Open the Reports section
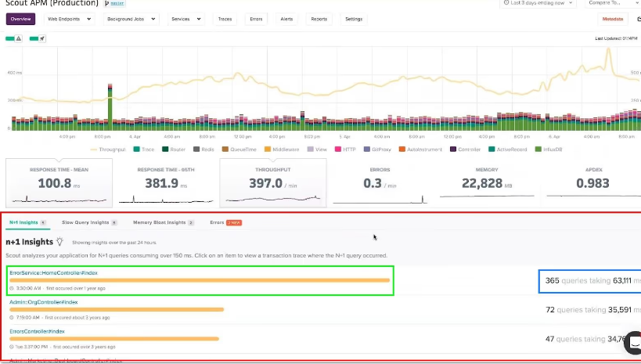The height and width of the screenshot is (364, 641). pyautogui.click(x=319, y=19)
